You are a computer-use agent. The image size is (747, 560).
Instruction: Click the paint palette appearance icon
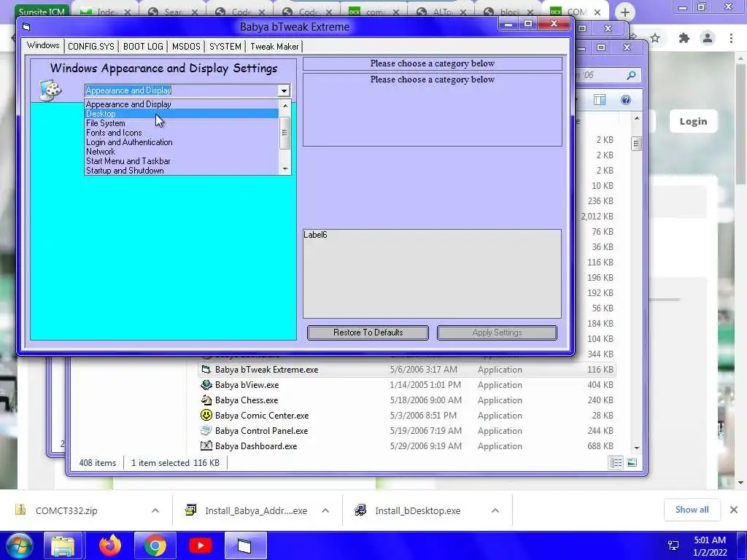click(x=51, y=90)
